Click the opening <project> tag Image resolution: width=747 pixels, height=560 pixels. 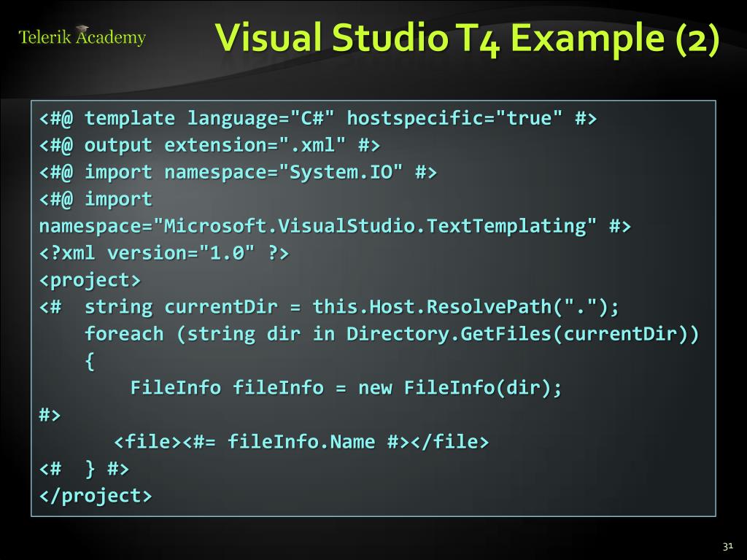click(90, 280)
